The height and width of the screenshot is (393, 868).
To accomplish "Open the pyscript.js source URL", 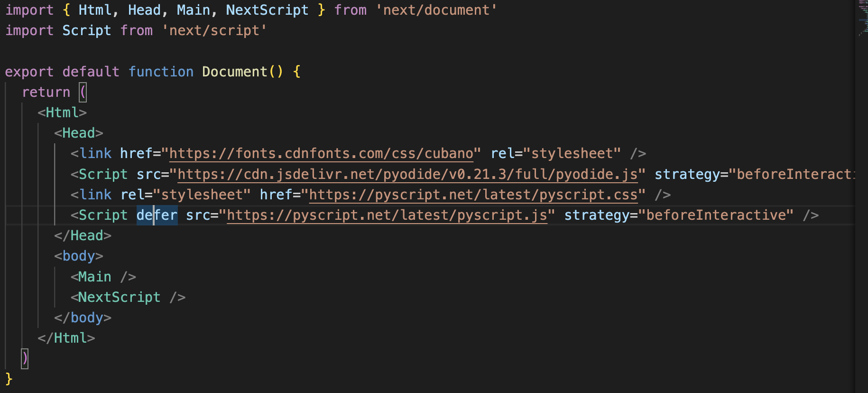I will click(387, 215).
